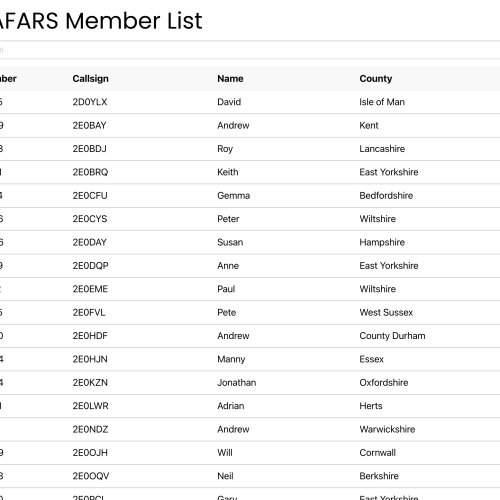Screen dimensions: 500x500
Task: Click Hampshire county for Susan
Action: 382,242
